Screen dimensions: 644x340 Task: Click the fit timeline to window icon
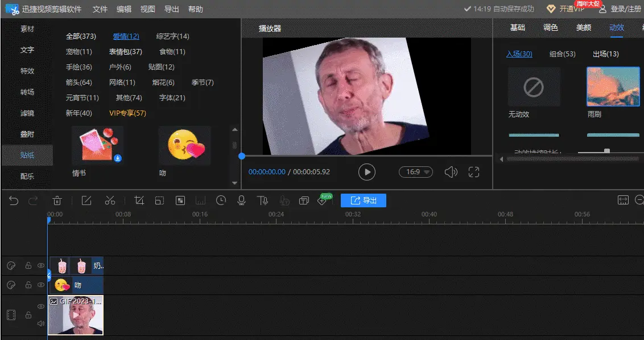click(623, 200)
